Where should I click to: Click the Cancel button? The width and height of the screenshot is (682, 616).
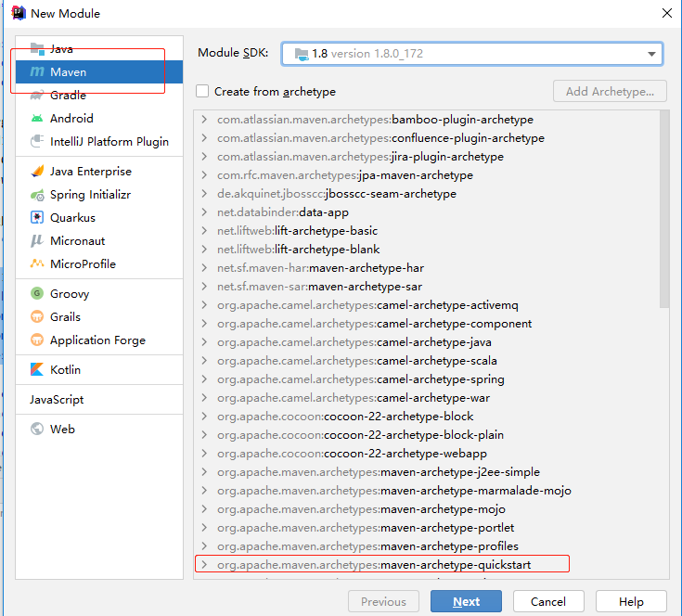coord(548,602)
